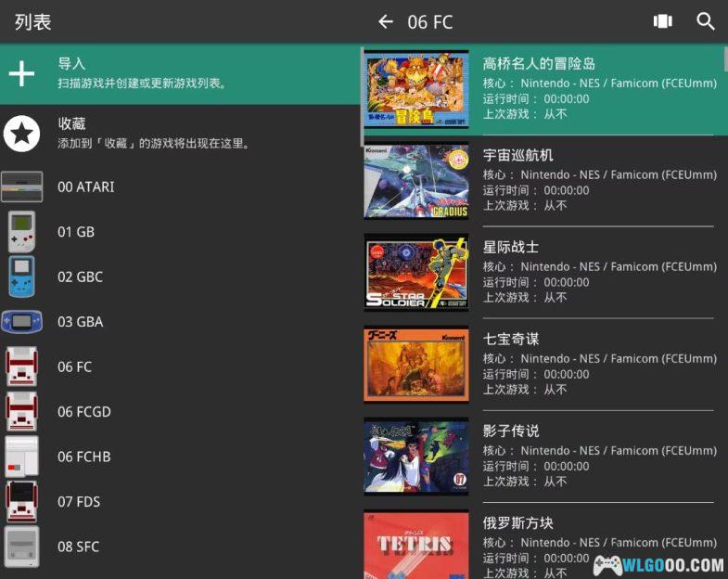The image size is (728, 579).
Task: Open the search magnifier icon
Action: tap(705, 21)
